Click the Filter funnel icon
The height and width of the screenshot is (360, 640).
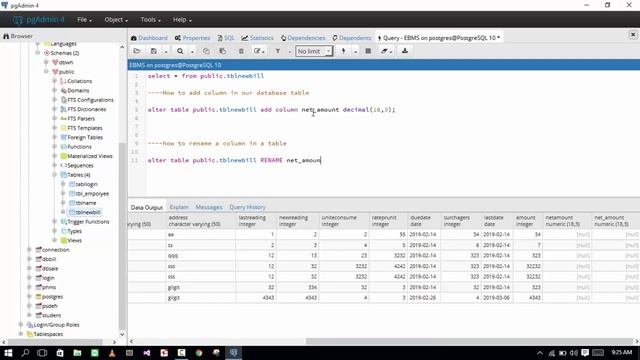click(278, 51)
